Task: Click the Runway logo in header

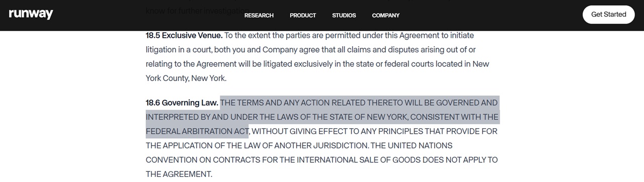Action: pyautogui.click(x=31, y=15)
